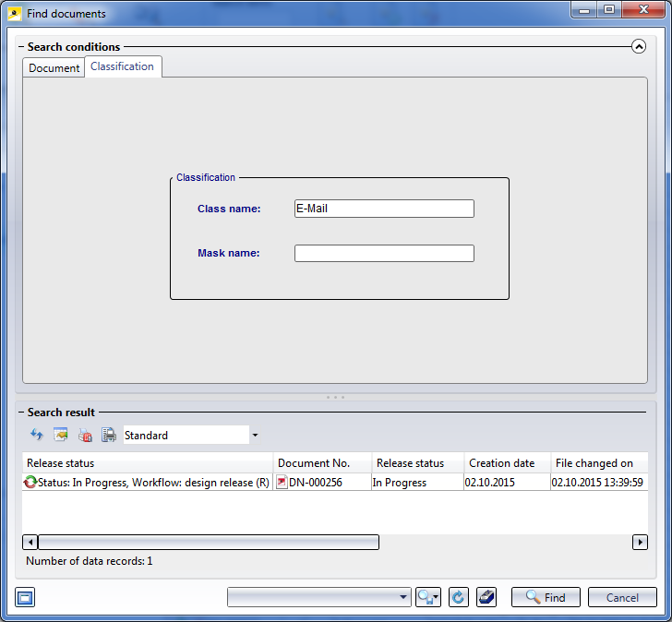Open the Standard view dropdown
The image size is (672, 622).
pos(255,436)
